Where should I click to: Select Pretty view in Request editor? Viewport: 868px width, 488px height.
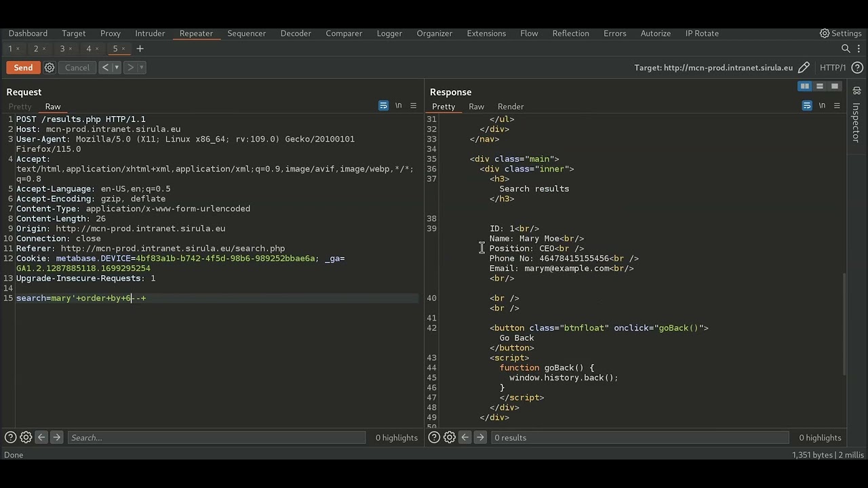pos(20,106)
